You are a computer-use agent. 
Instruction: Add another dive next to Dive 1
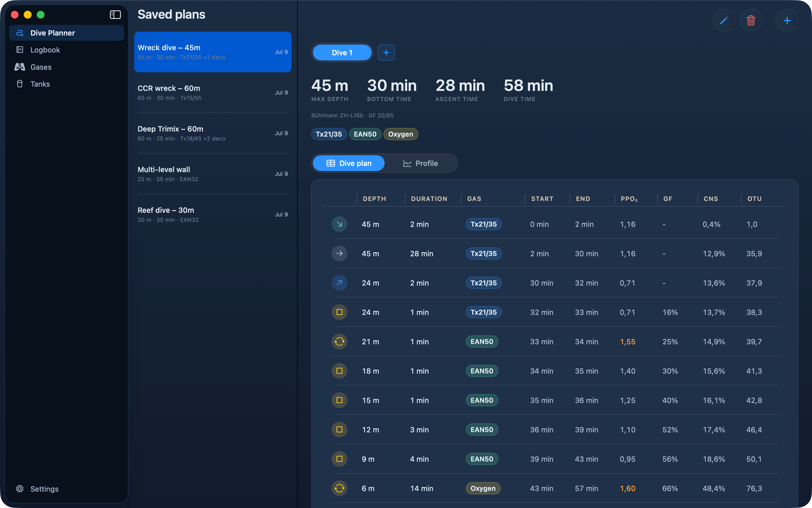pyautogui.click(x=386, y=52)
